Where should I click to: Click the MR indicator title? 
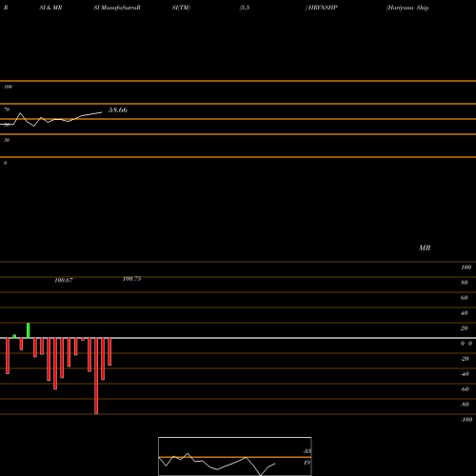[x=425, y=248]
